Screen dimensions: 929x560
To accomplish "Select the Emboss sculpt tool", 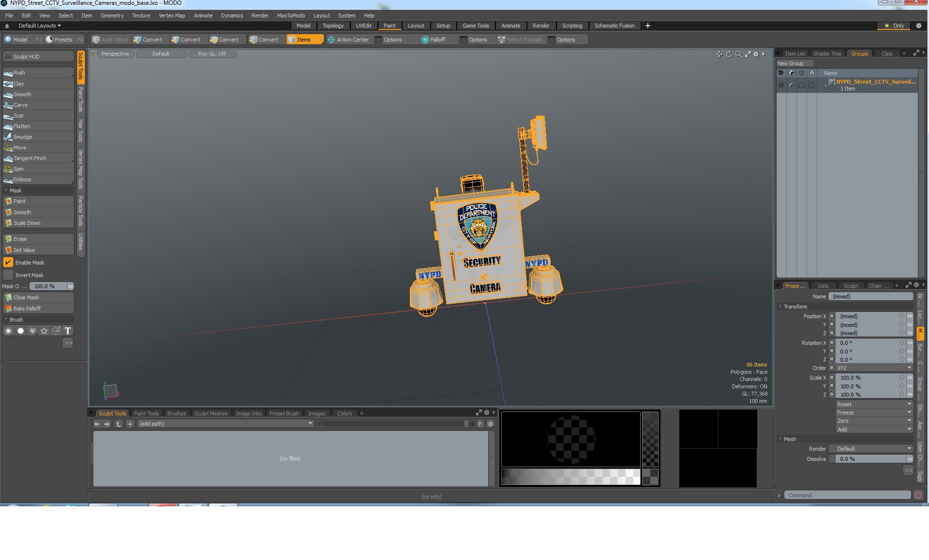I will click(x=38, y=179).
